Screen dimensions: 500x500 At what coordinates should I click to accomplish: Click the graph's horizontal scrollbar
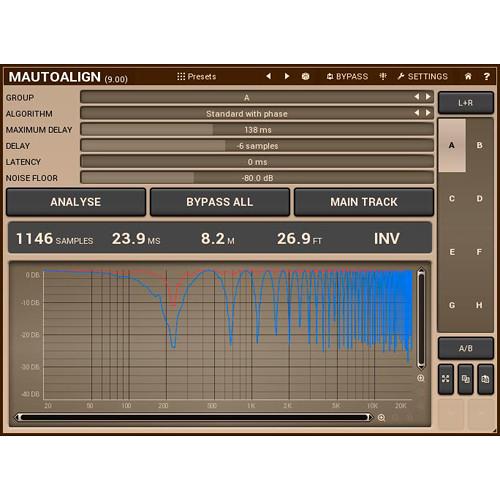click(x=194, y=417)
